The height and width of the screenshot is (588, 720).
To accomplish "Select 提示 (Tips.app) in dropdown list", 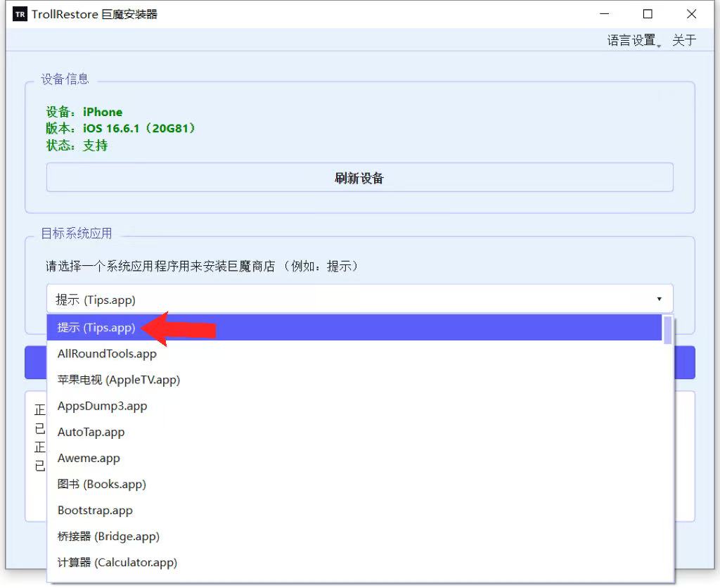I will (354, 328).
